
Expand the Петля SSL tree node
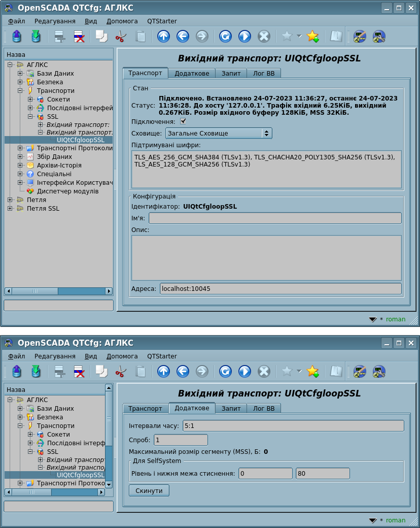coord(10,209)
